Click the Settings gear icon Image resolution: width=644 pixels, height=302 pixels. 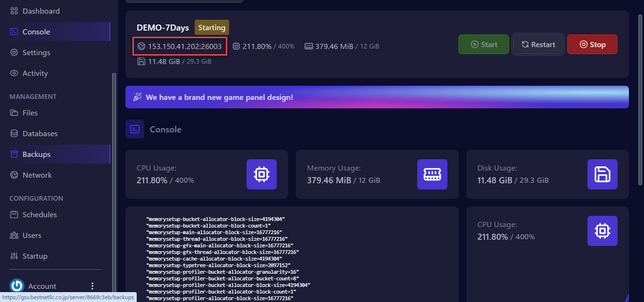point(14,52)
